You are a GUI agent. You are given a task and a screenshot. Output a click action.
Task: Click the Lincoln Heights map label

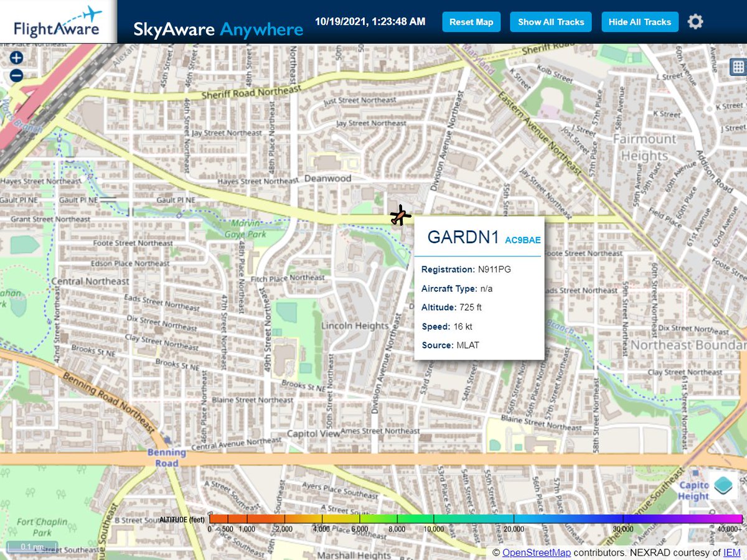pyautogui.click(x=355, y=326)
